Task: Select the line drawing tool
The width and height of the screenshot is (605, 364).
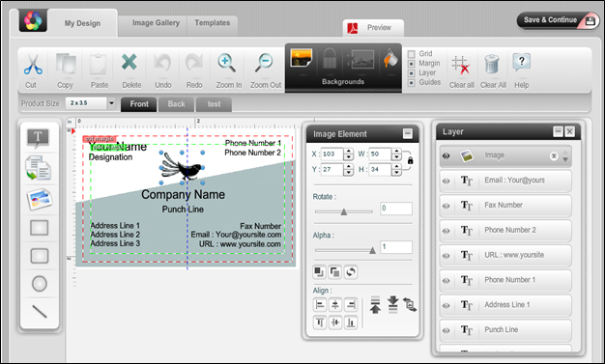Action: 40,312
